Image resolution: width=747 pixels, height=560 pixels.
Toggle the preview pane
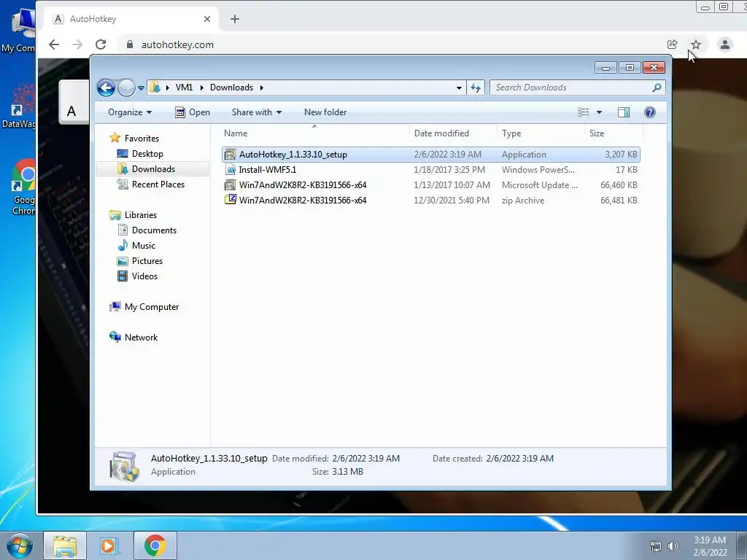[x=624, y=112]
